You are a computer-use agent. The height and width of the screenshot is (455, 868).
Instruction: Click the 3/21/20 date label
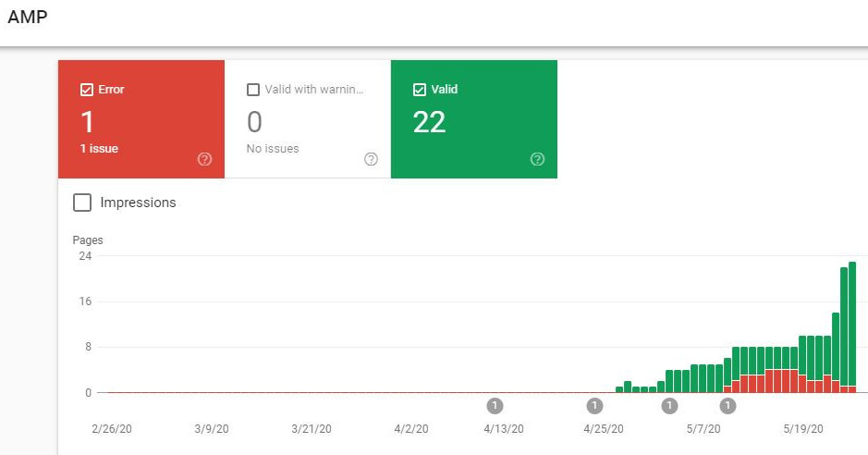tap(312, 428)
